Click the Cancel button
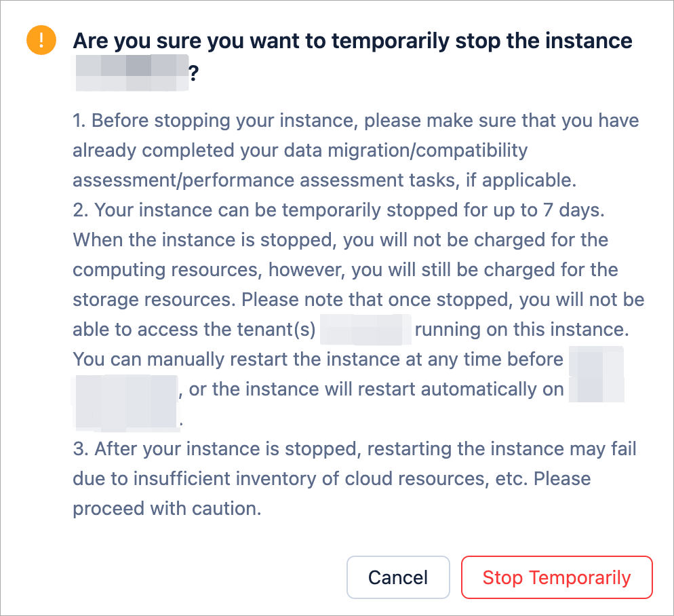Image resolution: width=674 pixels, height=616 pixels. [398, 577]
